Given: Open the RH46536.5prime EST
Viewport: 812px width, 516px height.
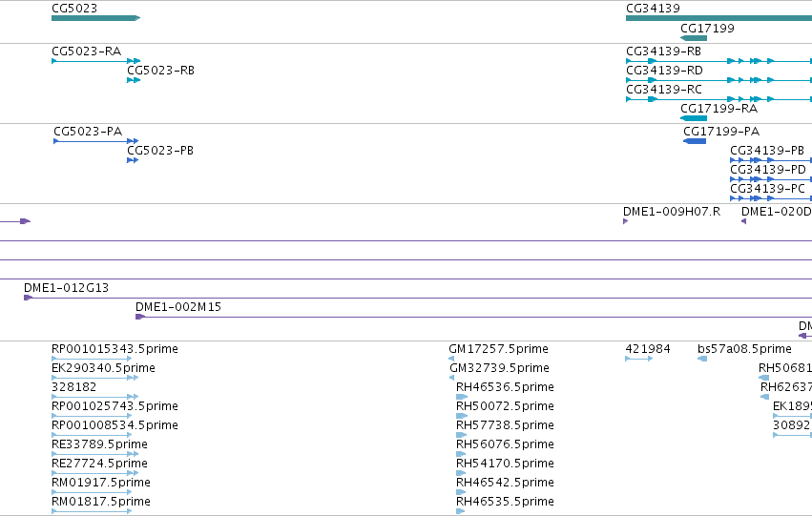Looking at the screenshot, I should click(x=462, y=397).
